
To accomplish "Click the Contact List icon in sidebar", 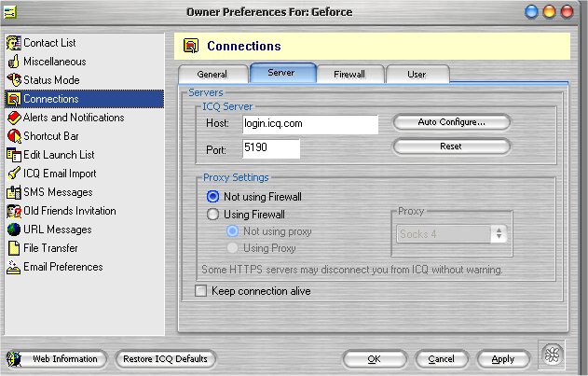I will (13, 43).
